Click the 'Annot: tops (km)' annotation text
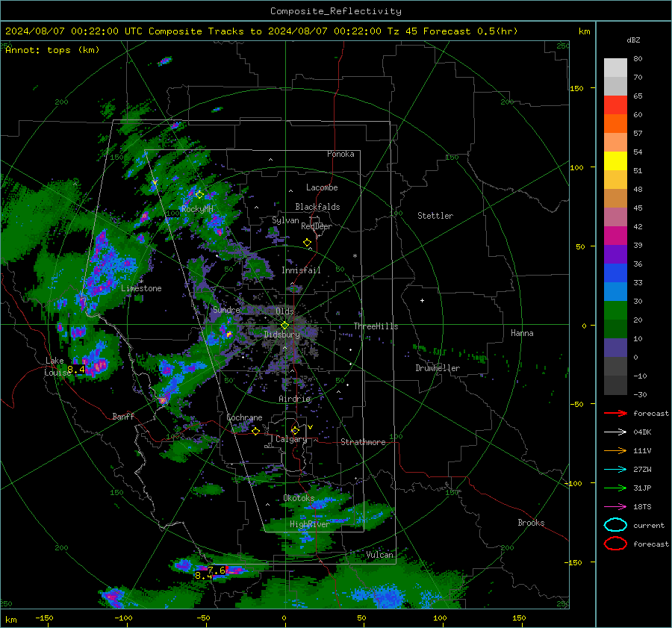 pyautogui.click(x=52, y=50)
